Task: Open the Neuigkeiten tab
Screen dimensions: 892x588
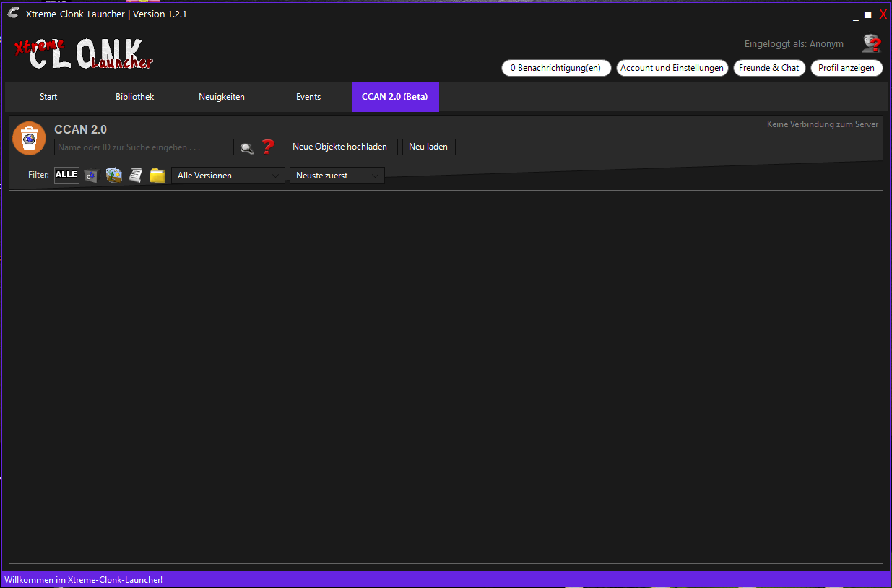Action: (222, 97)
